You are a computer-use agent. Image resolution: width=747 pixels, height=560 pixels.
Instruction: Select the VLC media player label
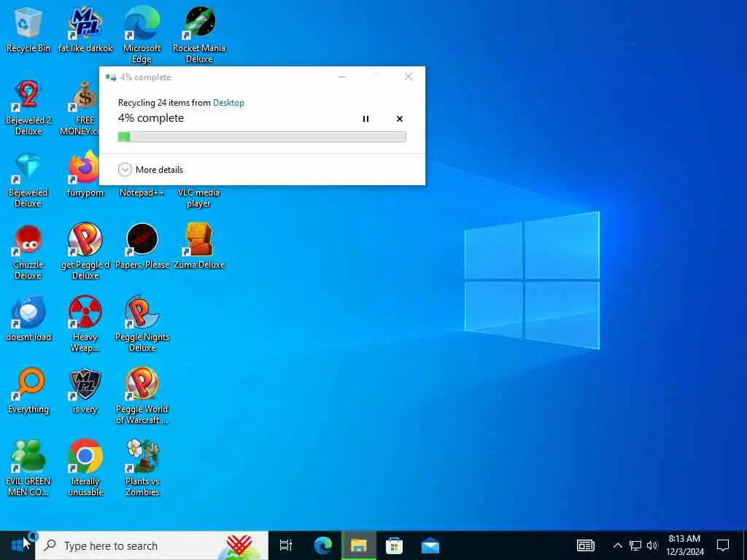point(198,198)
